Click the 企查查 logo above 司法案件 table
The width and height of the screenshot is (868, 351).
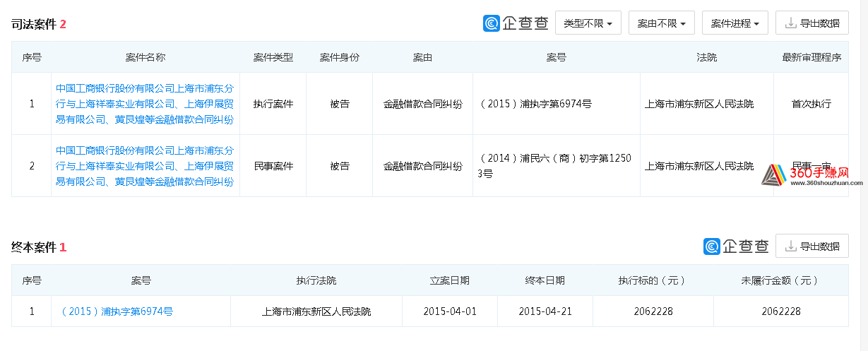coord(516,23)
